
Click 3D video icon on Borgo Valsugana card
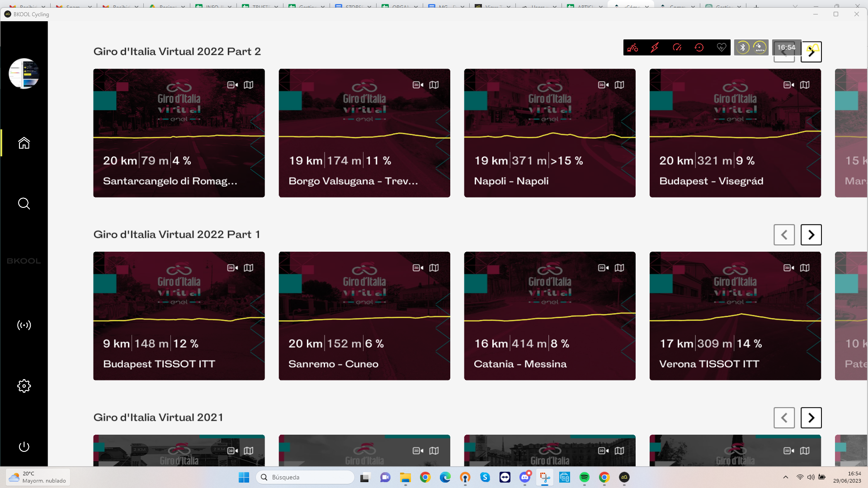point(418,85)
